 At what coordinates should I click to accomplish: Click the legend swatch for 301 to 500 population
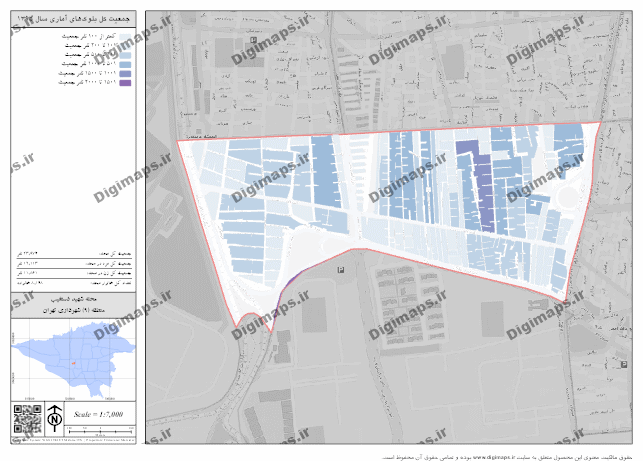[125, 55]
